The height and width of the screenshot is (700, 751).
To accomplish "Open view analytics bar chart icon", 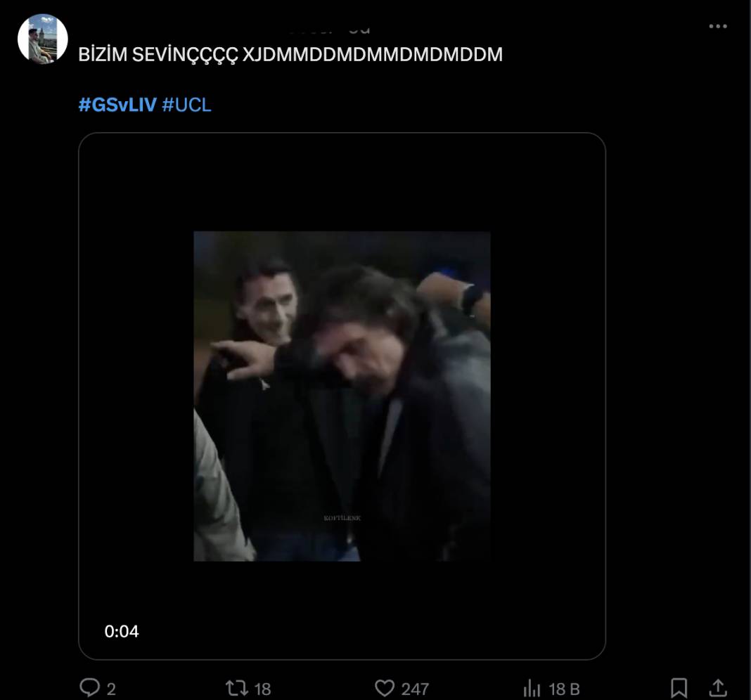I will (x=532, y=688).
